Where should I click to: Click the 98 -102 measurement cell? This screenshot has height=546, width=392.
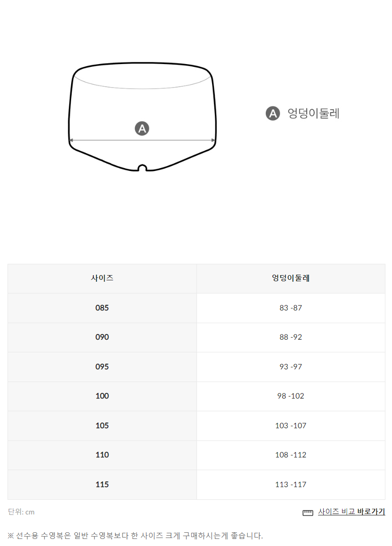click(291, 396)
